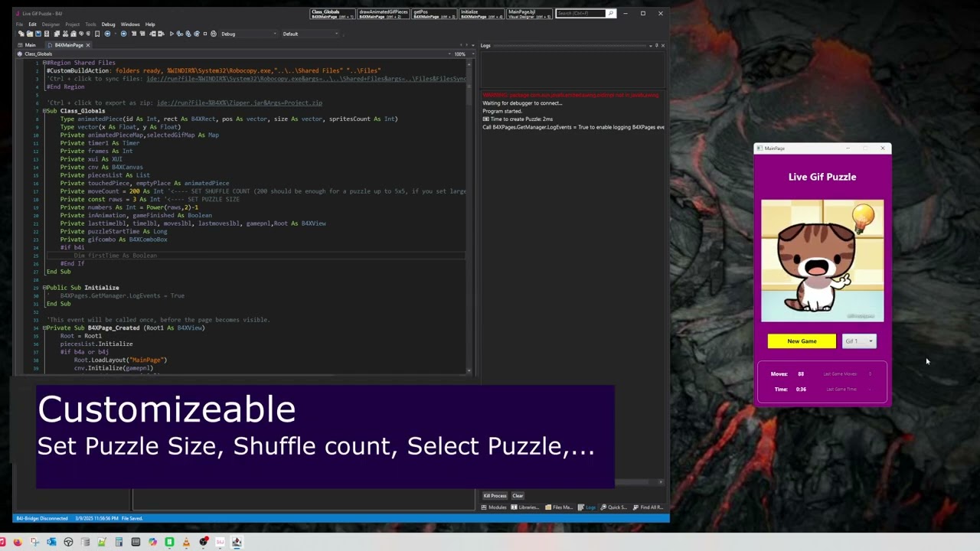The image size is (980, 551).
Task: Click the 'Program started.' log line
Action: pos(502,111)
